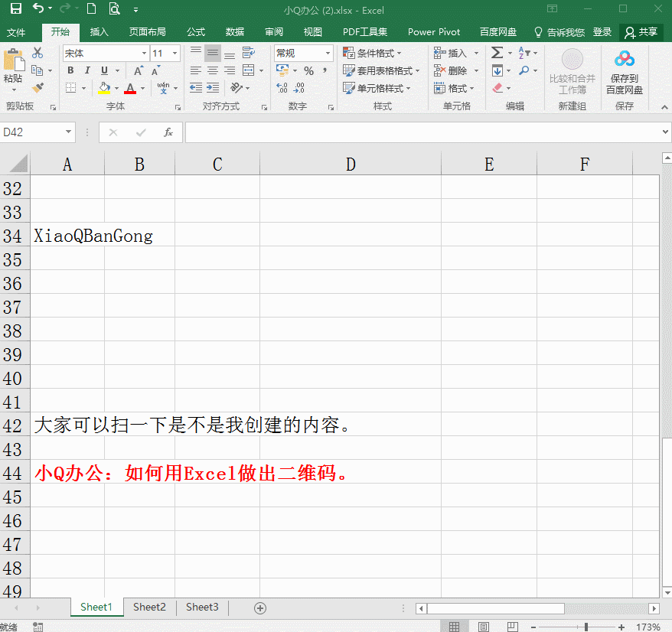Click the Decrease Indent icon

click(x=196, y=88)
